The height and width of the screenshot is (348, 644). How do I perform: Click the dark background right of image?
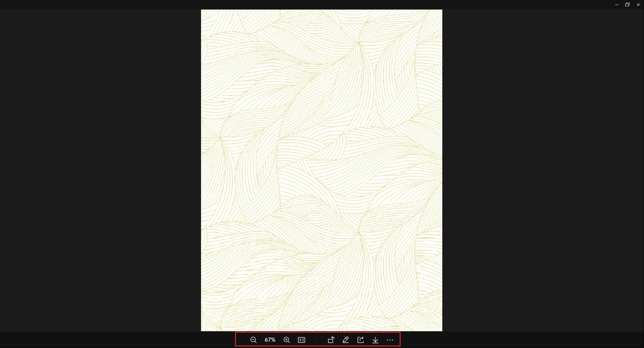(543, 170)
